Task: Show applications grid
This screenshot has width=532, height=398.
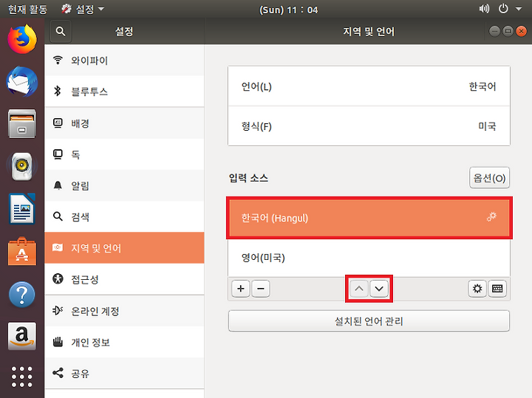Action: 21,377
